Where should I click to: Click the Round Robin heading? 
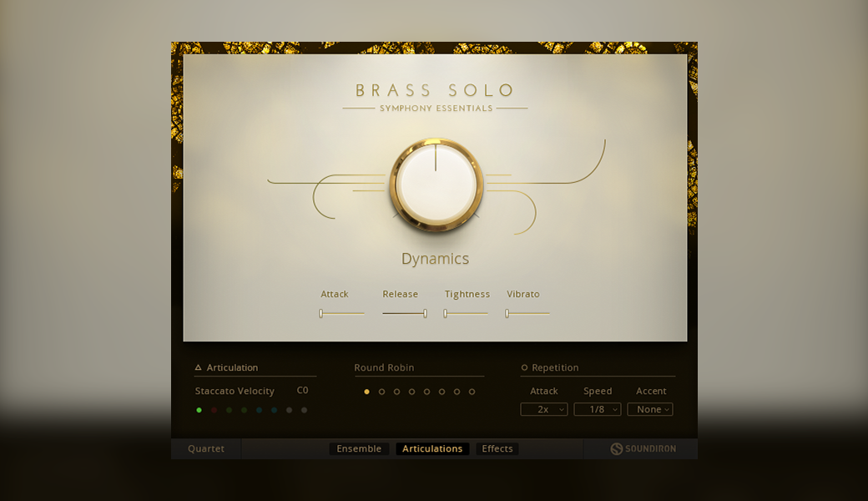384,367
